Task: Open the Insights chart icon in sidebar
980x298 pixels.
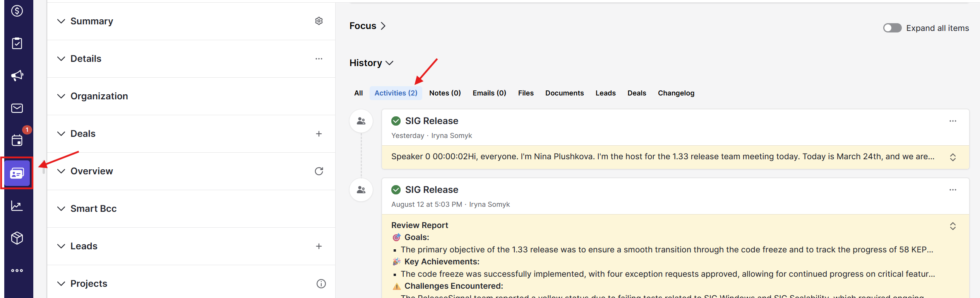Action: (17, 206)
